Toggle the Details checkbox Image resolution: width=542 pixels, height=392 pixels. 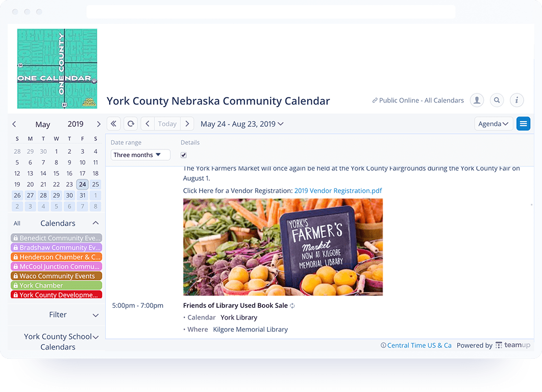click(x=184, y=155)
